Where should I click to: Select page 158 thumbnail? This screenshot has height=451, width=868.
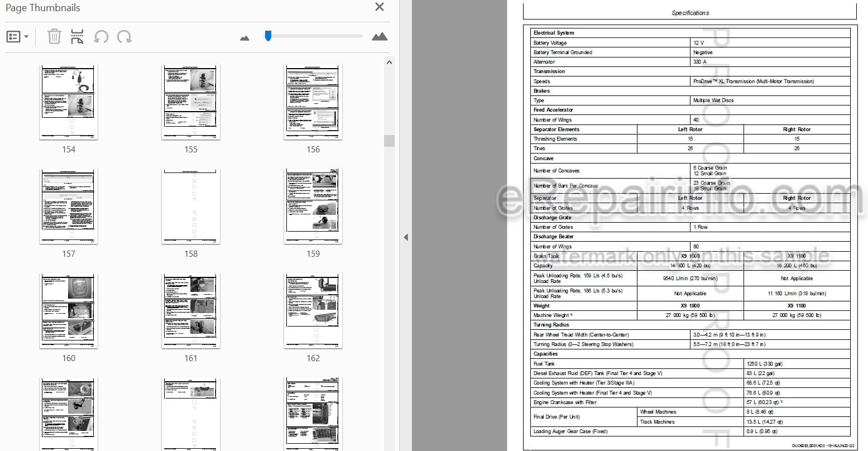click(191, 207)
